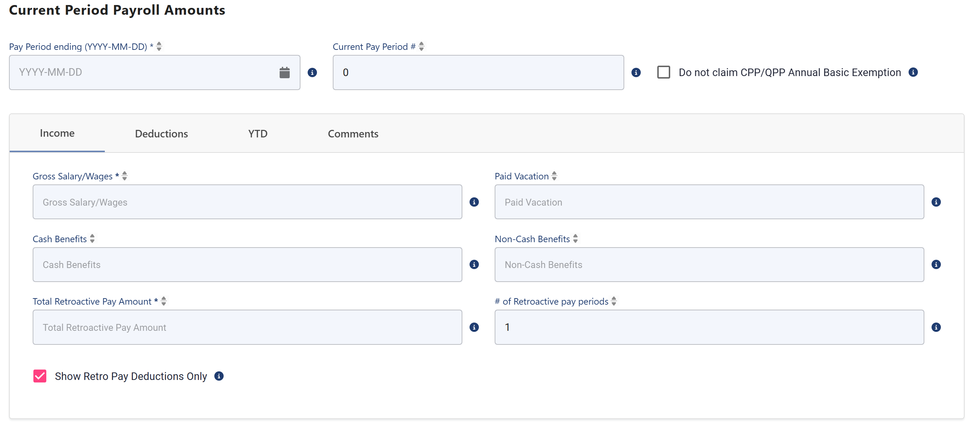Click info icon next to Cash Benefits
The image size is (980, 437).
[473, 264]
